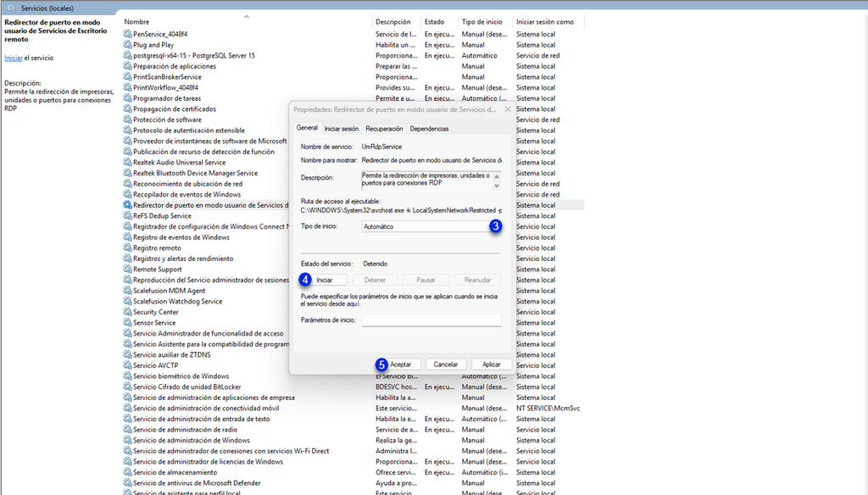Click gear icon beside Security Center
868x495 pixels.
click(x=127, y=312)
